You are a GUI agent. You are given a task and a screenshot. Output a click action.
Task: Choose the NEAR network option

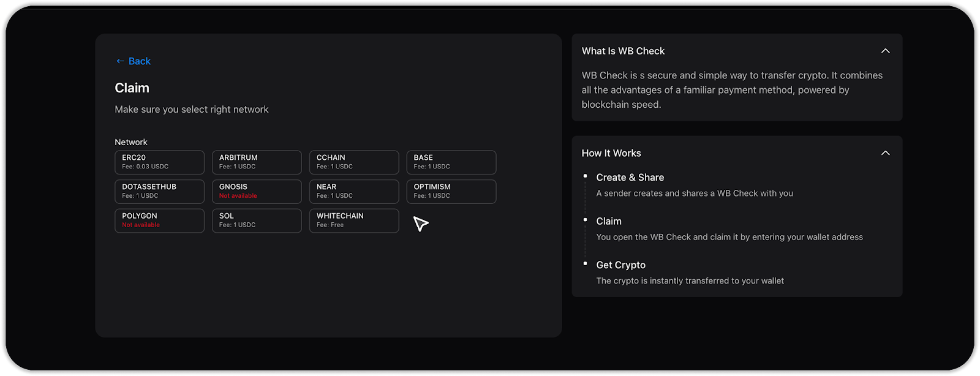tap(354, 192)
